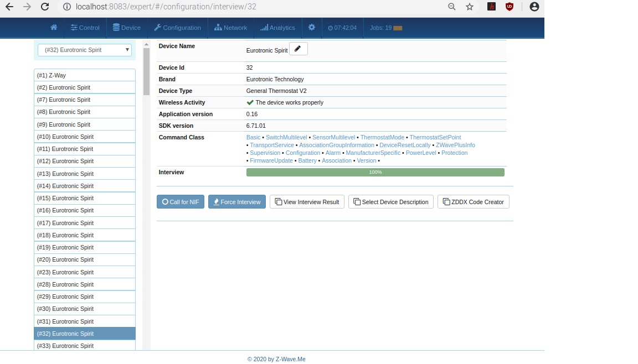Open the Jobs: 19 queue indicator
Screen dimensions: 638x364
click(x=385, y=28)
